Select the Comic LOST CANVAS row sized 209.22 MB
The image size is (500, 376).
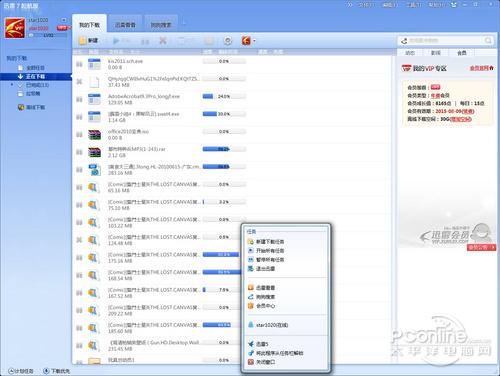[x=232, y=310]
